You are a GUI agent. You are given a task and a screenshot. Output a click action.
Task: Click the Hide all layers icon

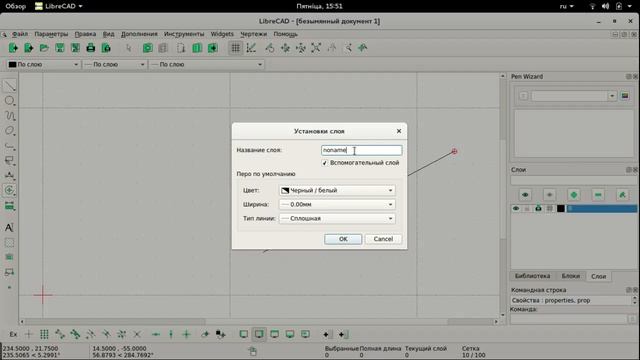click(x=549, y=195)
